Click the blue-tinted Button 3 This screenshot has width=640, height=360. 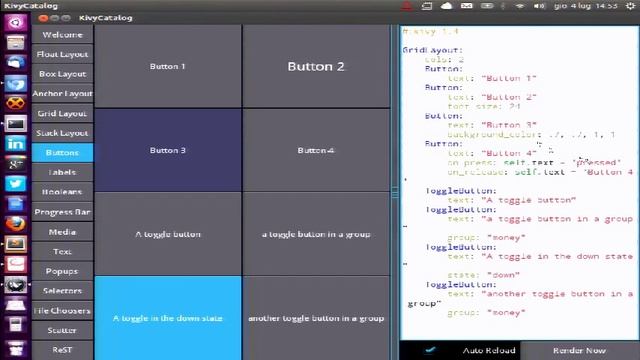pyautogui.click(x=168, y=150)
